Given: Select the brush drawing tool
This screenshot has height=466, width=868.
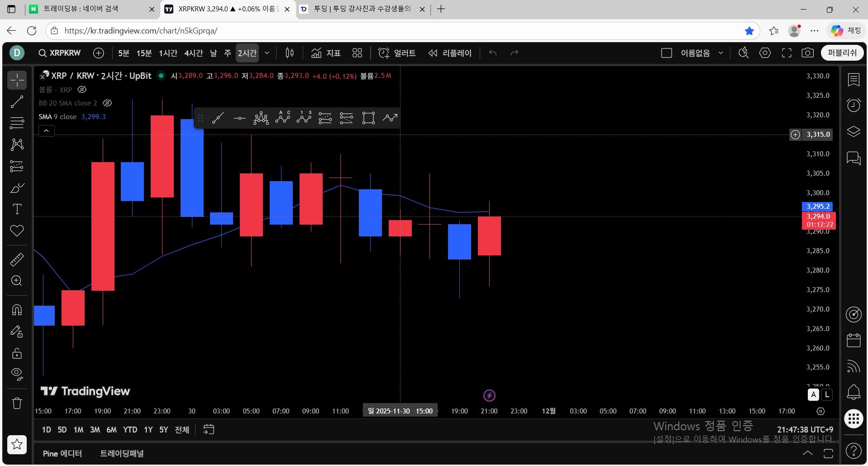Looking at the screenshot, I should pyautogui.click(x=17, y=188).
